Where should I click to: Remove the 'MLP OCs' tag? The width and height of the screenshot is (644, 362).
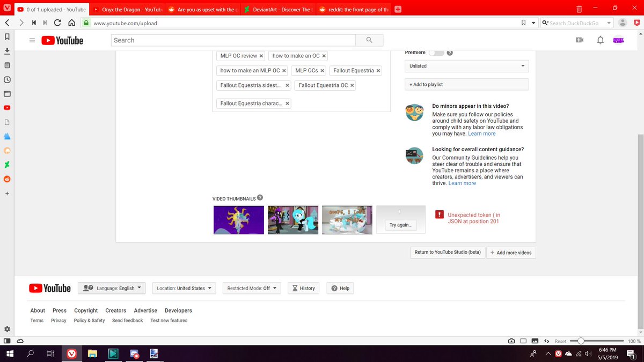323,71
